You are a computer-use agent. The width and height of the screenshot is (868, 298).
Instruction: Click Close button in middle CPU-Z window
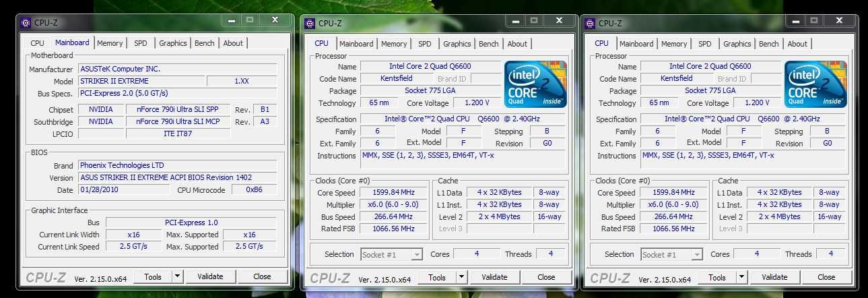[x=546, y=277]
